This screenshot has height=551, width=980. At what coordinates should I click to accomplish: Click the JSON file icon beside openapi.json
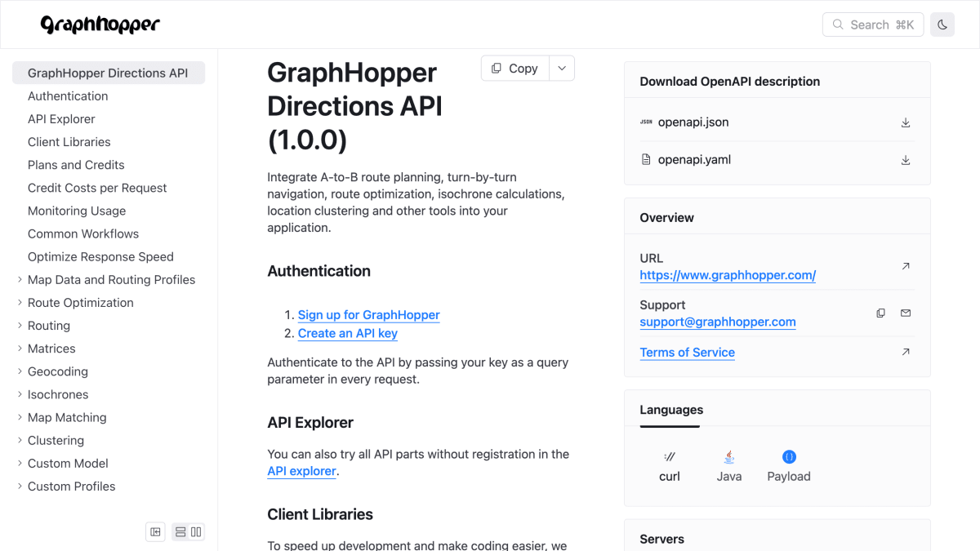[x=646, y=122]
